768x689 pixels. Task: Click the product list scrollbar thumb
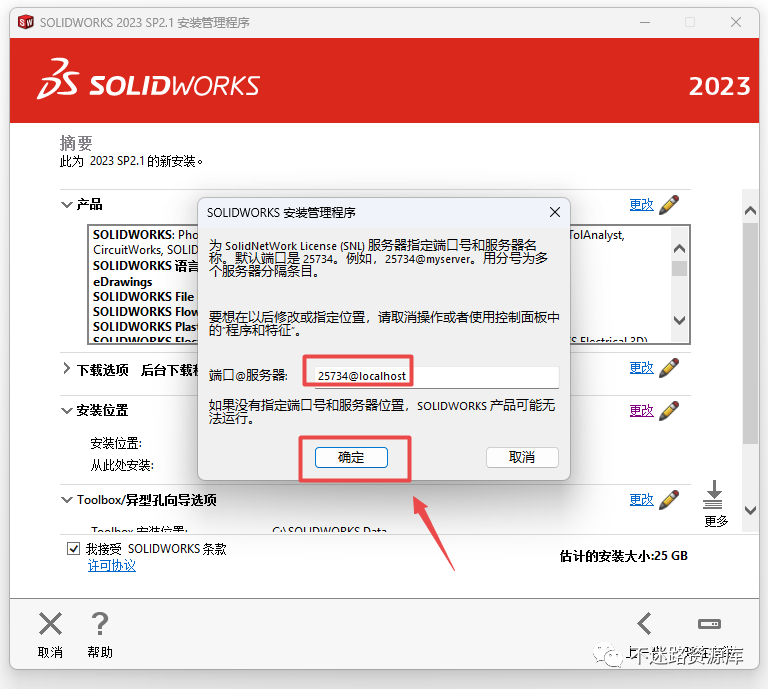(679, 268)
